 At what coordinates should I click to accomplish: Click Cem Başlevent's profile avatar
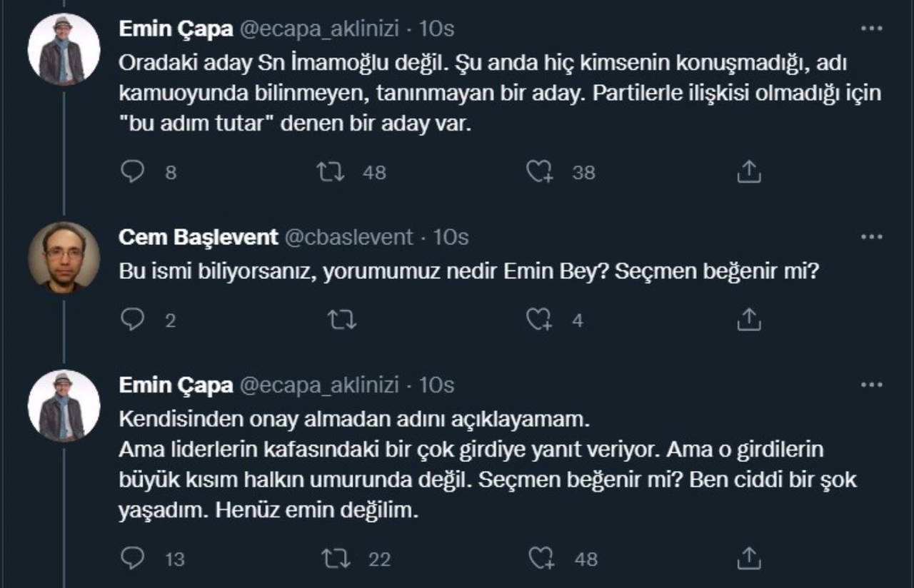point(64,258)
